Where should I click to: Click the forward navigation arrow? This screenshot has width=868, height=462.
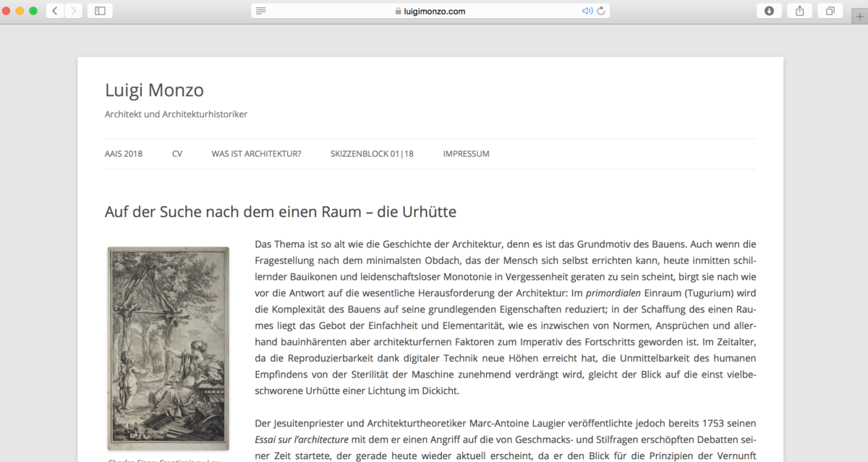click(73, 11)
